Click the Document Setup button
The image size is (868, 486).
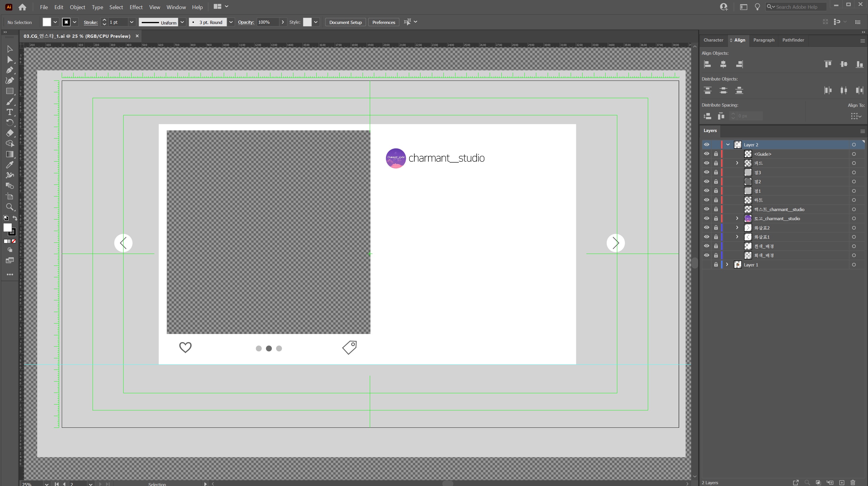(345, 22)
